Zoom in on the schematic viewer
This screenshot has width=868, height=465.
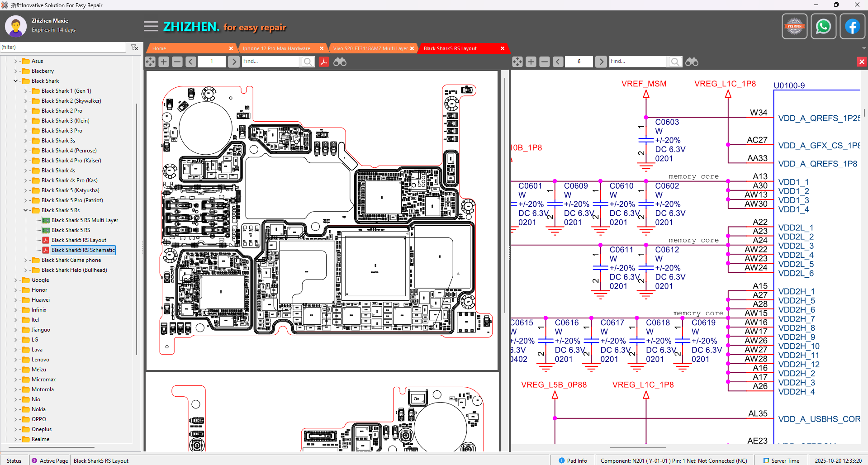click(531, 62)
